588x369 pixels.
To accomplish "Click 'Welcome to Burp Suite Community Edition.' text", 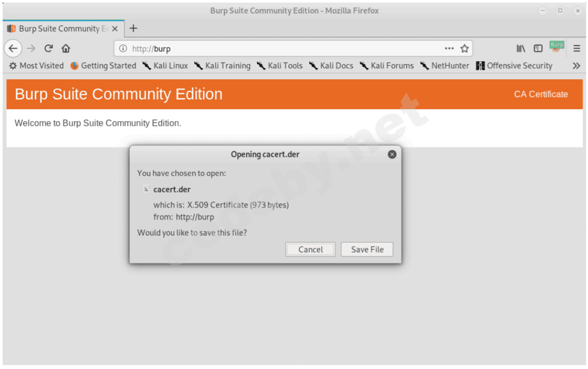I will 98,123.
